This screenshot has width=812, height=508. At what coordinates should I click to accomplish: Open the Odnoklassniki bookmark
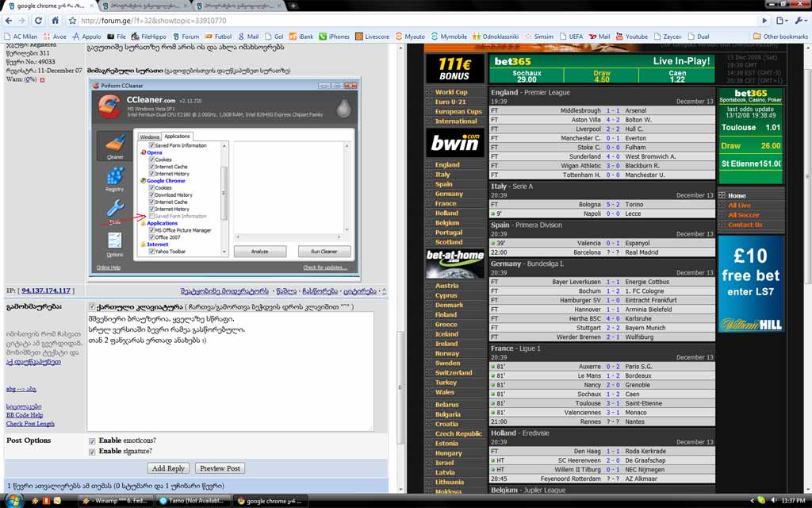click(x=496, y=37)
